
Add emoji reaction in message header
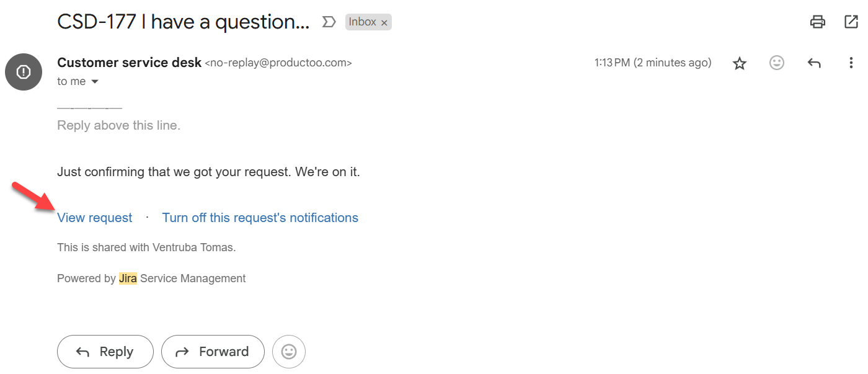point(777,63)
